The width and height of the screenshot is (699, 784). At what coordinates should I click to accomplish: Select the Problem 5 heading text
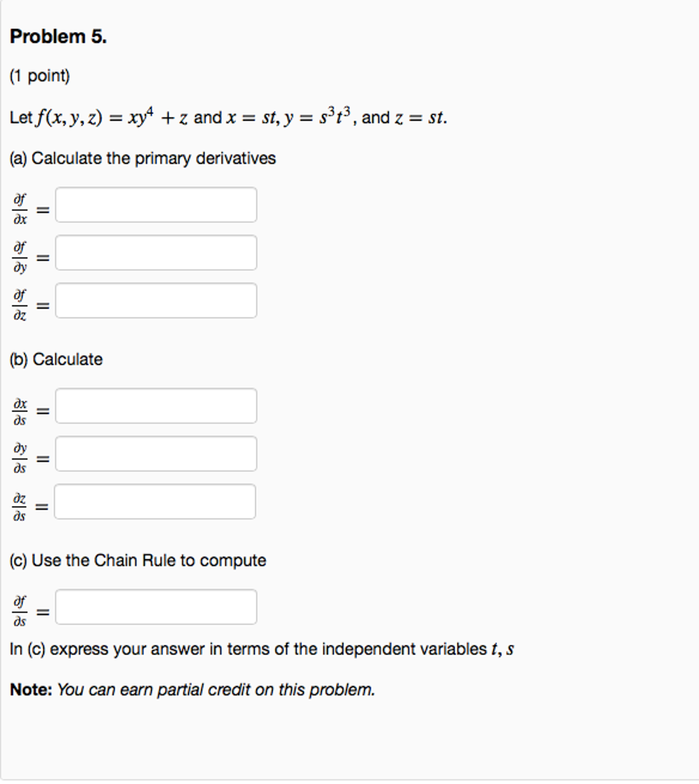pyautogui.click(x=57, y=36)
